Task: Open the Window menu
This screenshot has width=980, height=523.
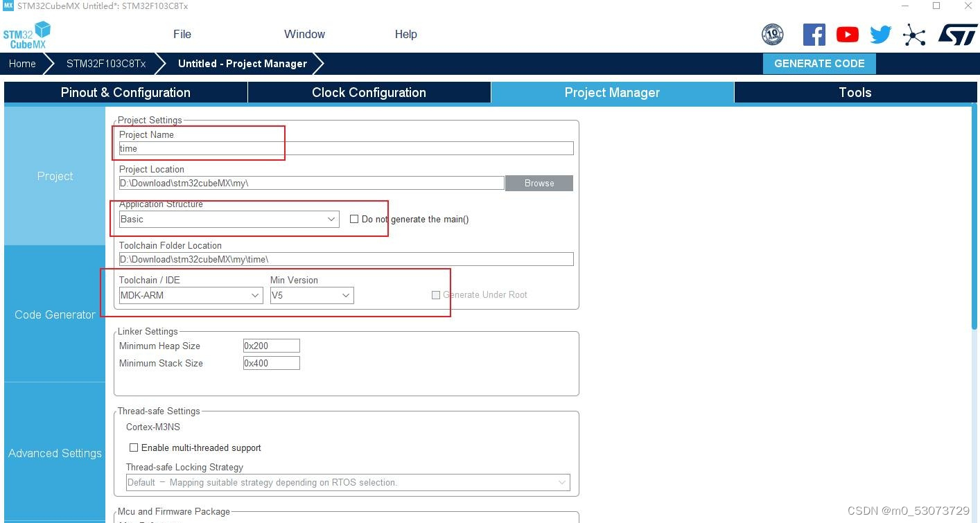Action: coord(304,34)
